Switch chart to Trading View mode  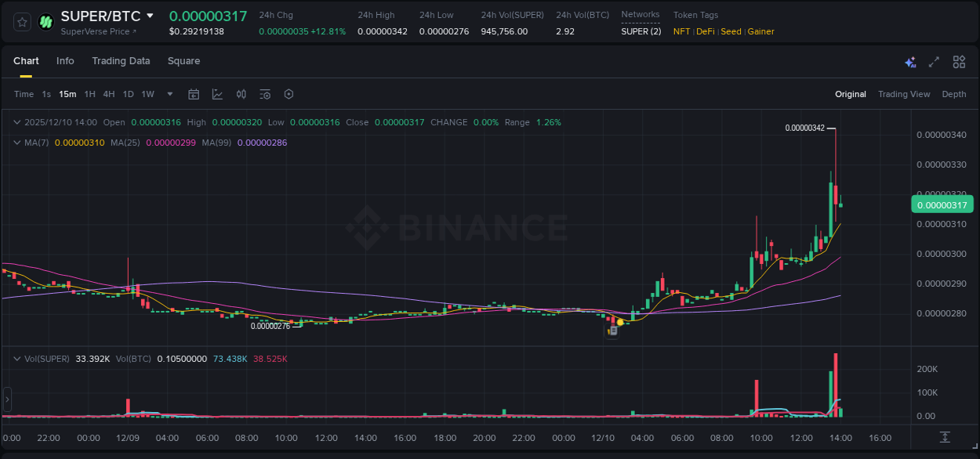(x=904, y=94)
